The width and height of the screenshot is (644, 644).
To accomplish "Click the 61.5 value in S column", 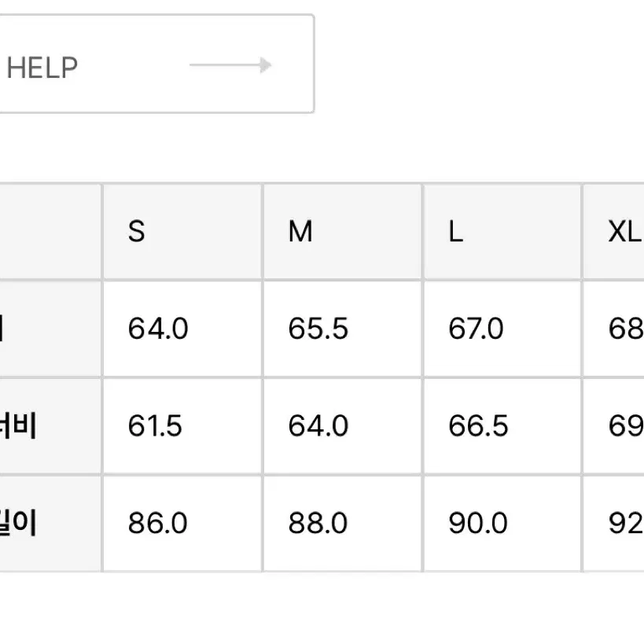I will [155, 425].
